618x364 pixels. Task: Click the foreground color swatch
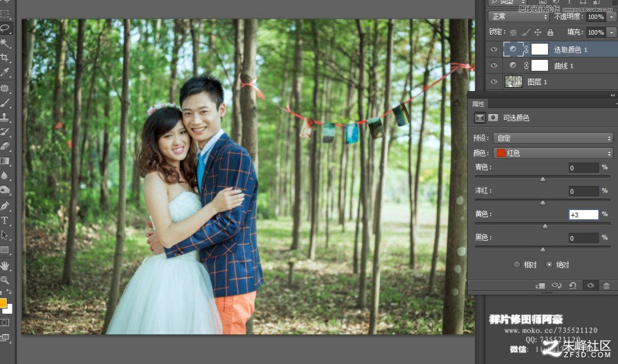pos(3,303)
